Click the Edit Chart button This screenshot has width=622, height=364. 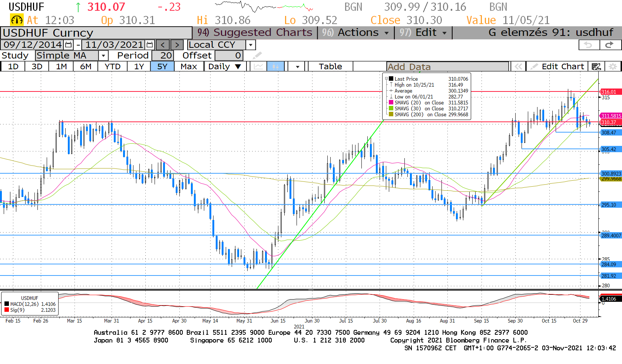(557, 67)
